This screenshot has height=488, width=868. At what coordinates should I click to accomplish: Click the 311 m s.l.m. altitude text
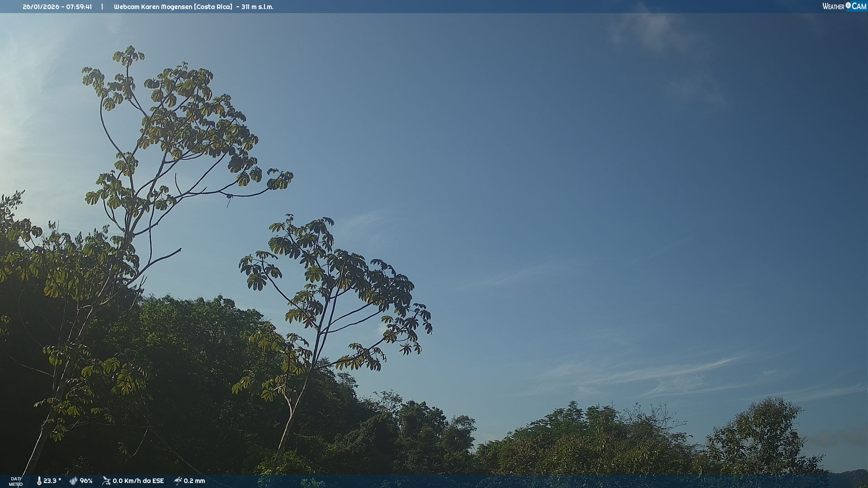pos(257,7)
